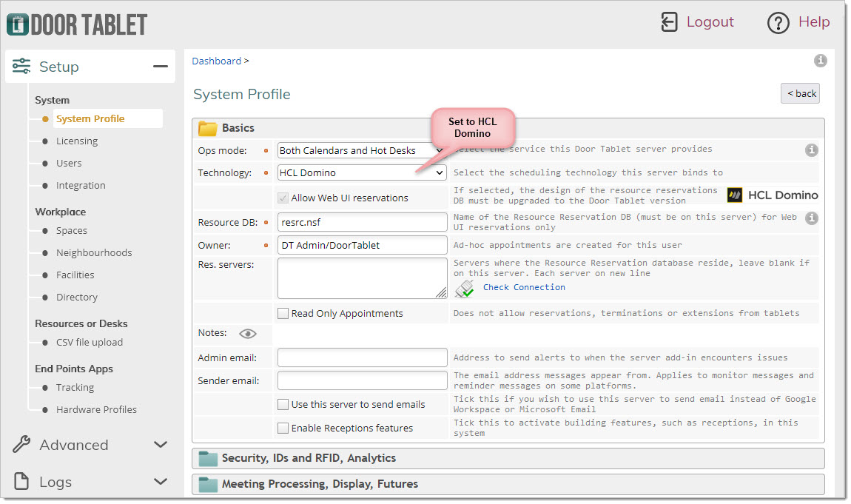Click the Basics folder icon

(x=207, y=129)
